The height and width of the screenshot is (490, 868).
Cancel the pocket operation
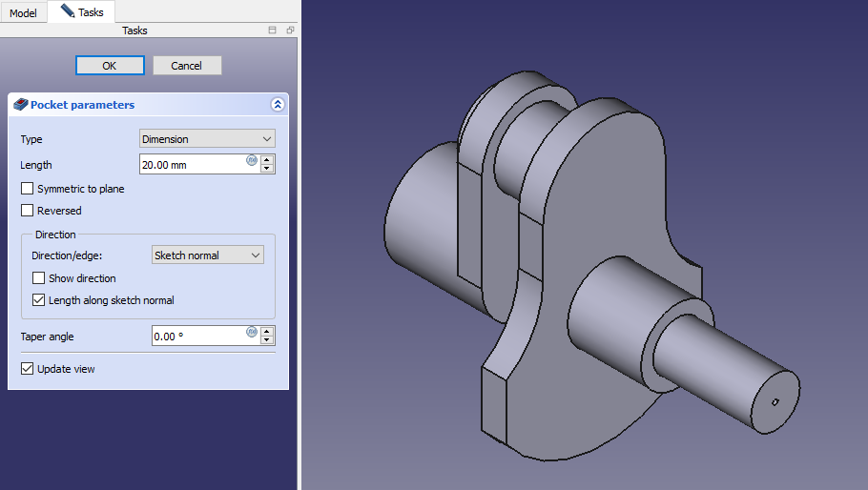pos(187,66)
